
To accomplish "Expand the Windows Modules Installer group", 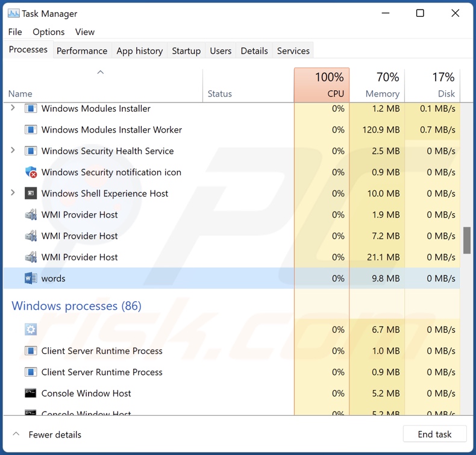I will [13, 107].
